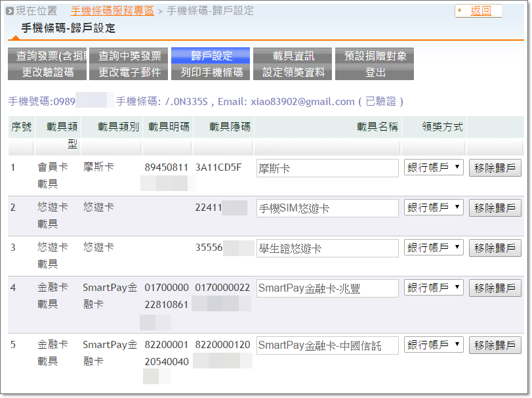Open the 載具資訊 tab
This screenshot has height=398, width=532.
pyautogui.click(x=293, y=56)
